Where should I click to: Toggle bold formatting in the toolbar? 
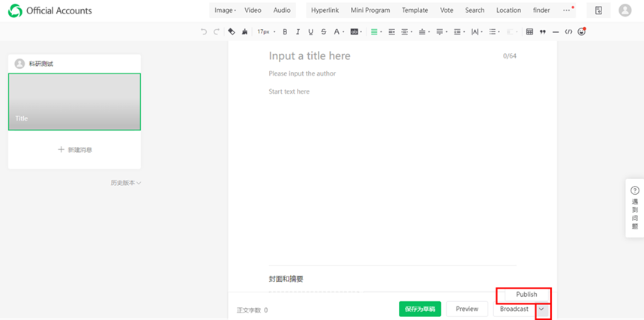(x=285, y=32)
